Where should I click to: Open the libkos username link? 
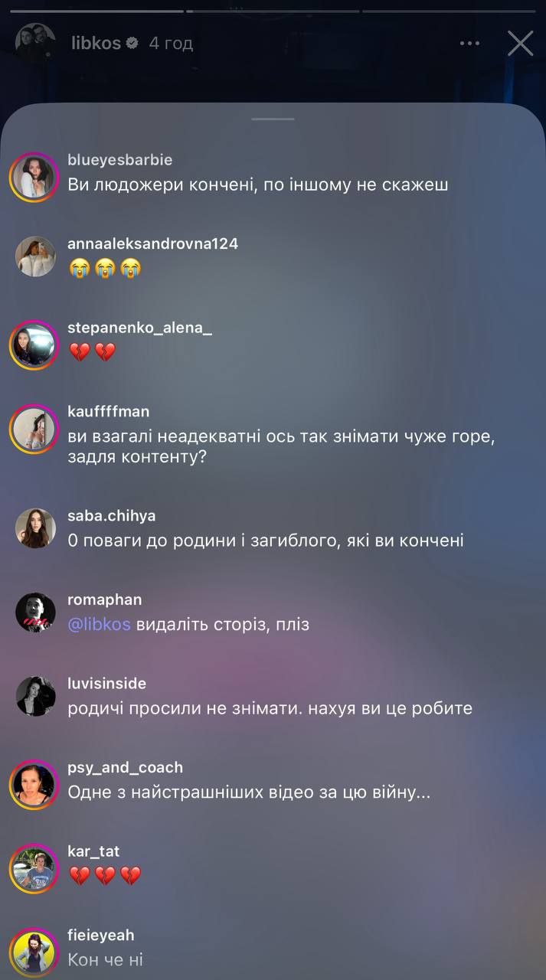96,44
